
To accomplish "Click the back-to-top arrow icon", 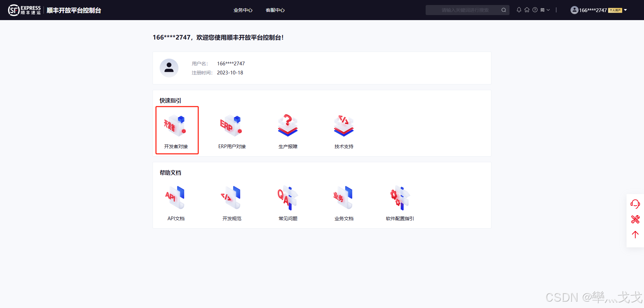I will 635,235.
